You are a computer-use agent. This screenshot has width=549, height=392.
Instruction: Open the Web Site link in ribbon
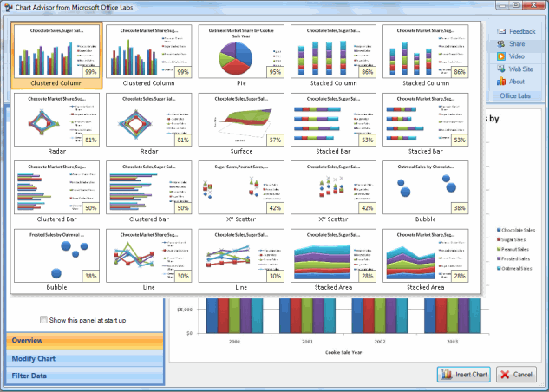click(x=515, y=69)
